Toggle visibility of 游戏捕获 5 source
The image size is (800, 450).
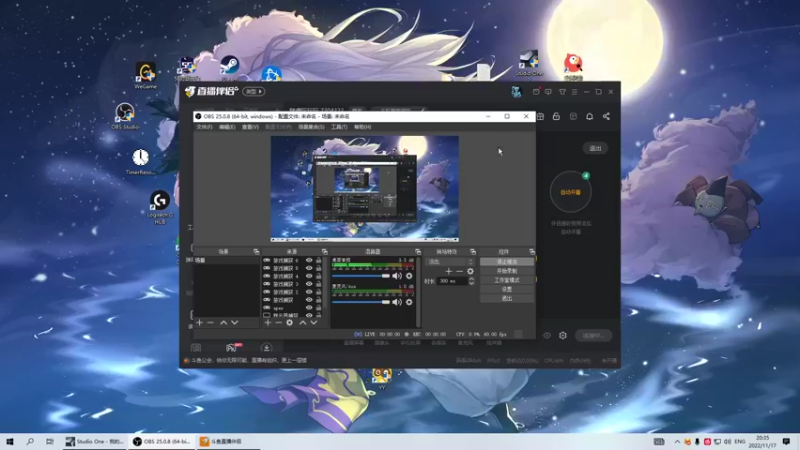point(309,268)
